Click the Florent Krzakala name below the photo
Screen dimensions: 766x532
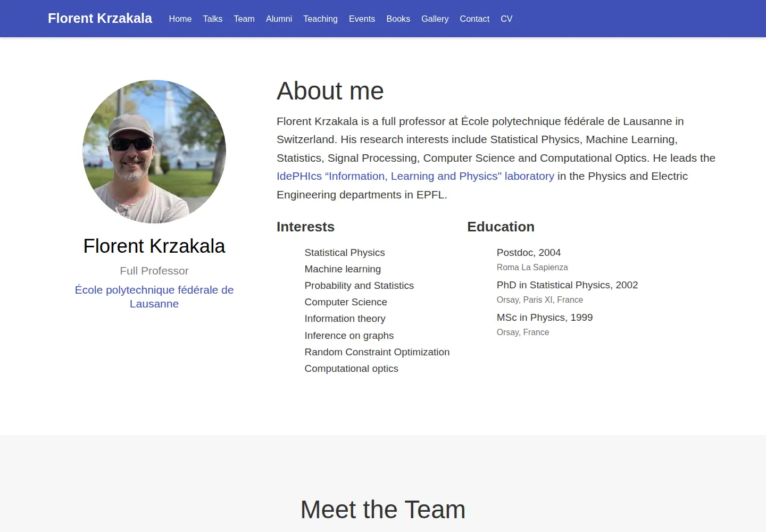(x=154, y=246)
